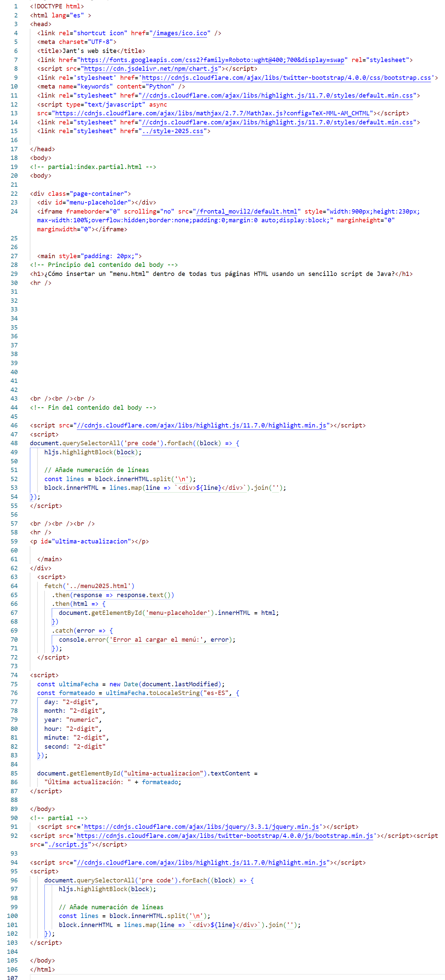Follow the Google Fonts Roboto URL
This screenshot has width=445, height=980.
tap(212, 60)
